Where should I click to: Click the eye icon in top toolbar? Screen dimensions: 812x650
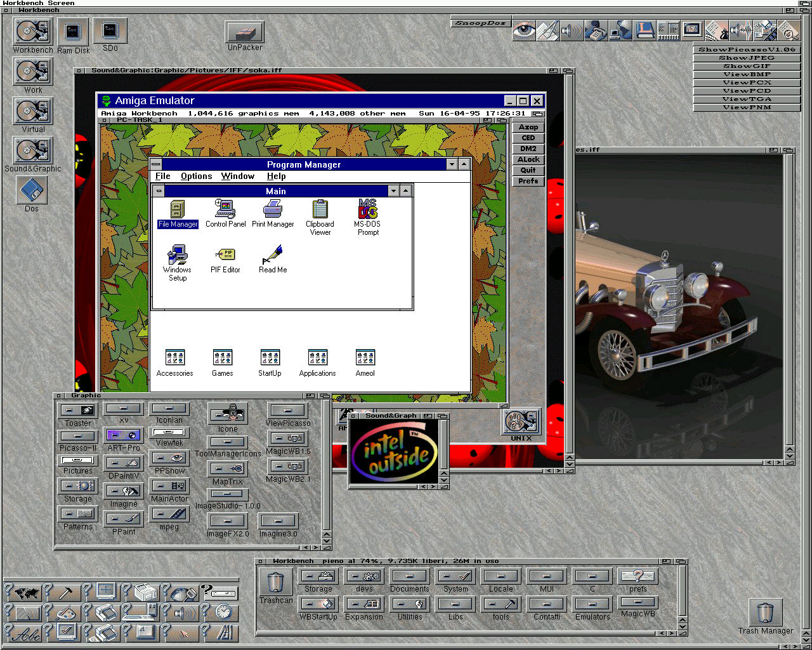(x=524, y=30)
